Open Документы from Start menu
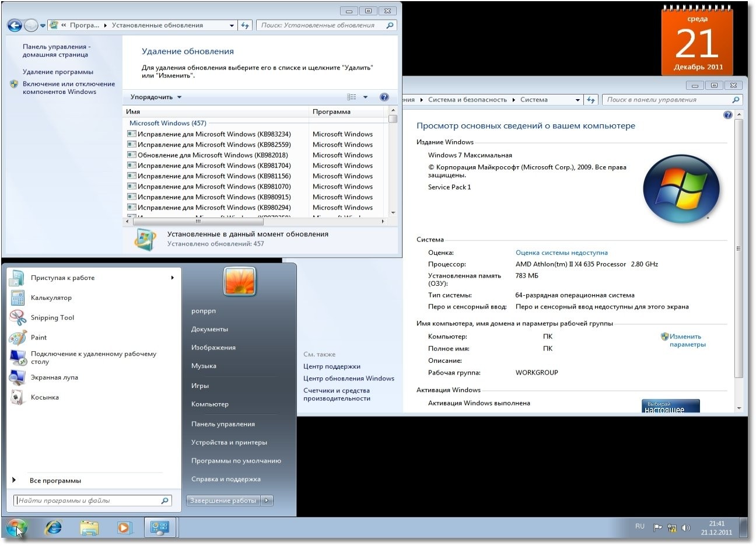The image size is (756, 546). coord(209,329)
